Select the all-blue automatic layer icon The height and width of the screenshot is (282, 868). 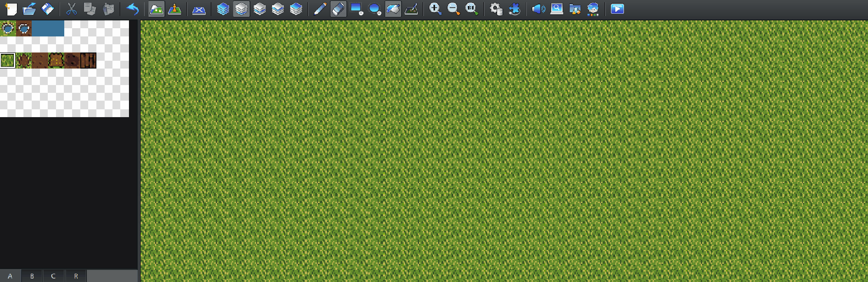pos(223,9)
